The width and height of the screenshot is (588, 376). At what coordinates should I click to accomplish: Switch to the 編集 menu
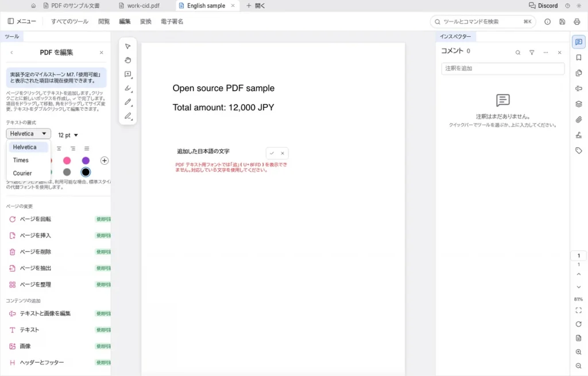pos(125,21)
